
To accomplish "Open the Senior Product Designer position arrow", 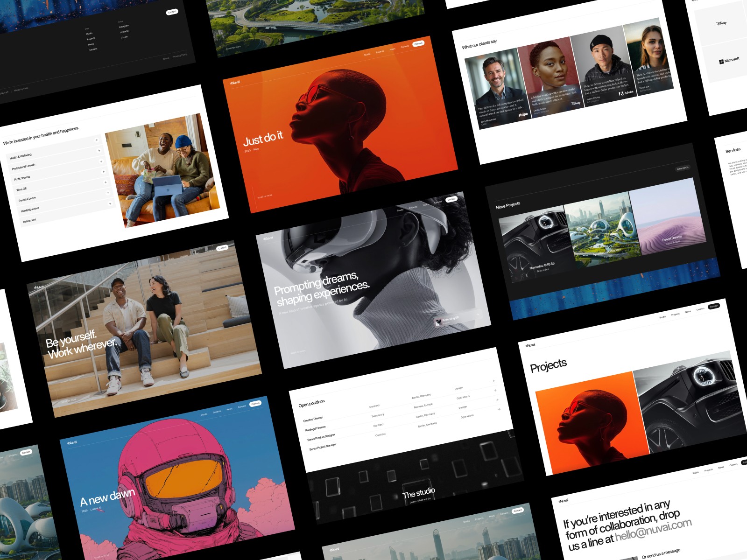I will click(497, 399).
